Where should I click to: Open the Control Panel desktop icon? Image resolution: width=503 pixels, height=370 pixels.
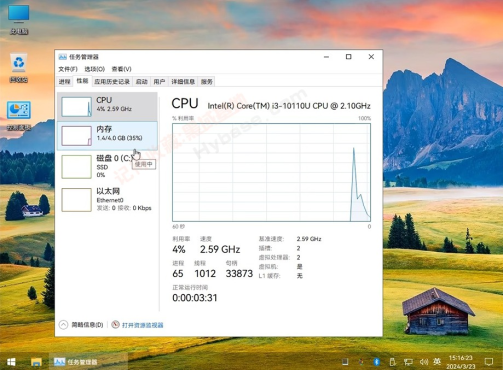click(19, 116)
